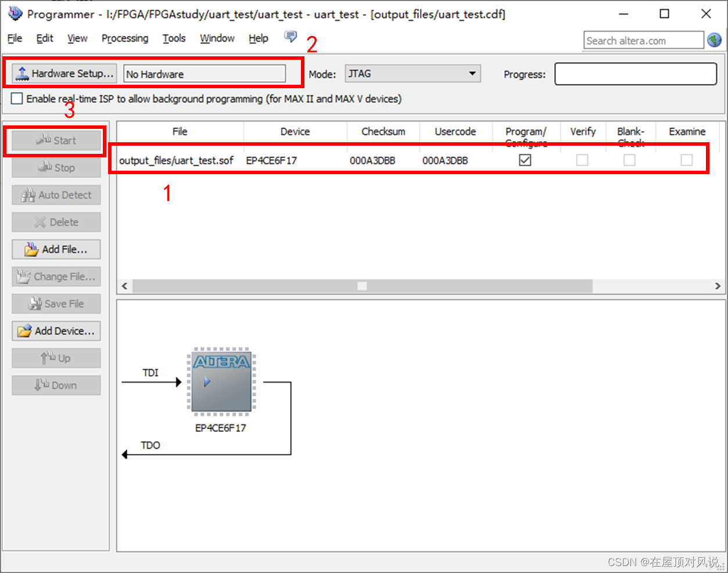
Task: Open the Tools menu
Action: pyautogui.click(x=174, y=38)
